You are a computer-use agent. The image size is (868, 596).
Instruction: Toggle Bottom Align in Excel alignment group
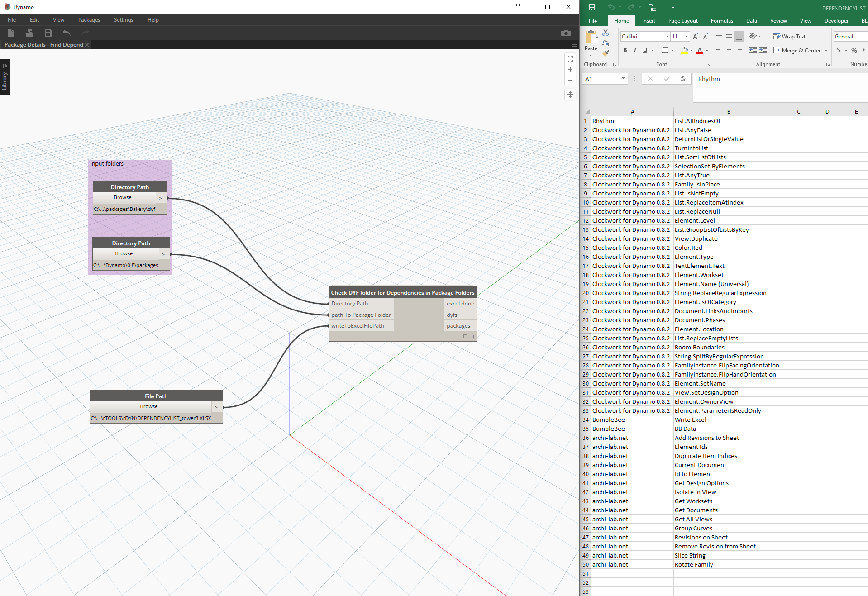pyautogui.click(x=739, y=36)
